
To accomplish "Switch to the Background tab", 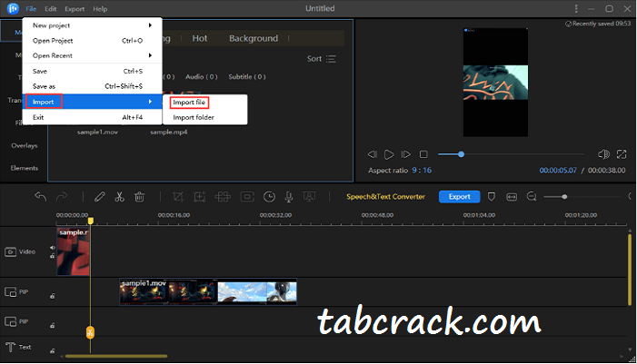I will pos(254,38).
